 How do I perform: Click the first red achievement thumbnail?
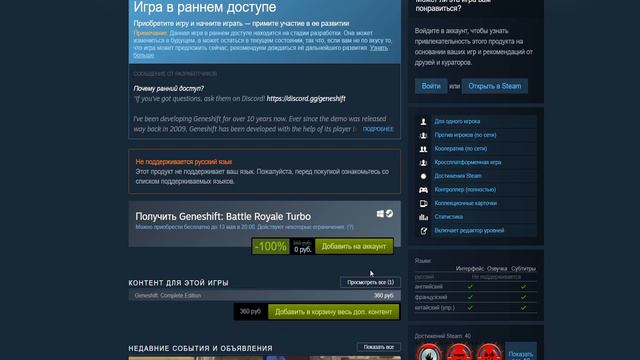[x=429, y=352]
